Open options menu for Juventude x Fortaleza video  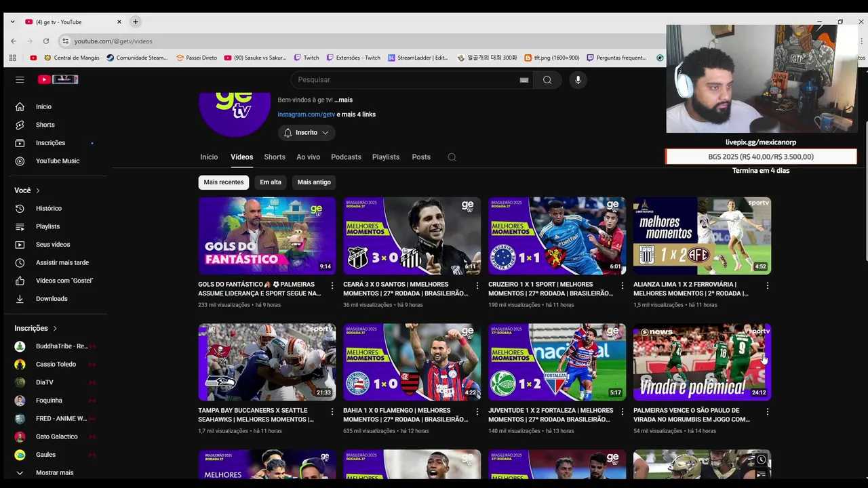click(x=622, y=412)
